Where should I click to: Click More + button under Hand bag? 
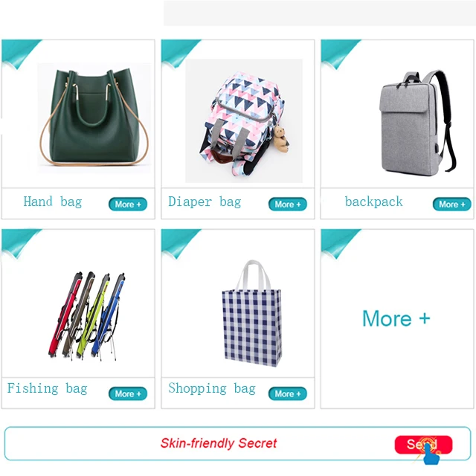pyautogui.click(x=128, y=205)
